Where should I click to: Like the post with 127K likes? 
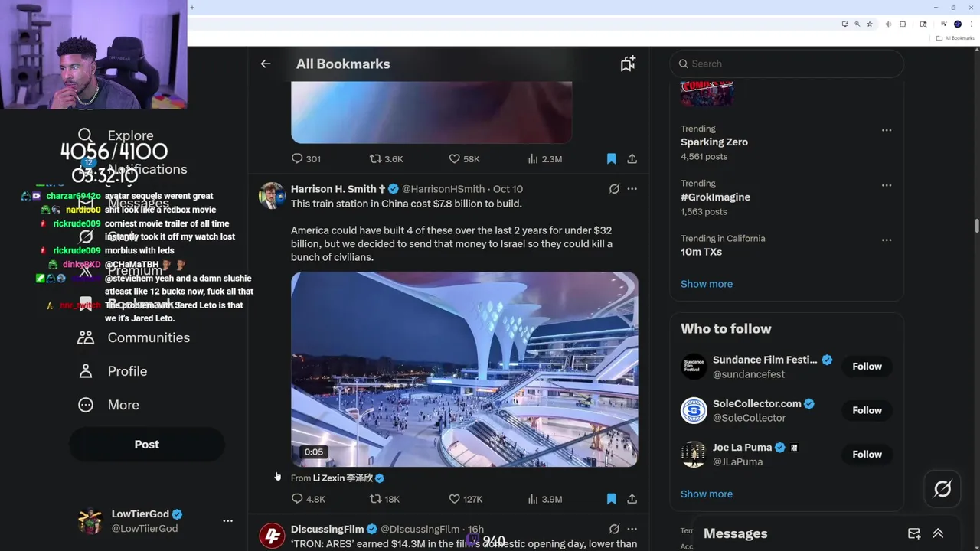pos(454,499)
